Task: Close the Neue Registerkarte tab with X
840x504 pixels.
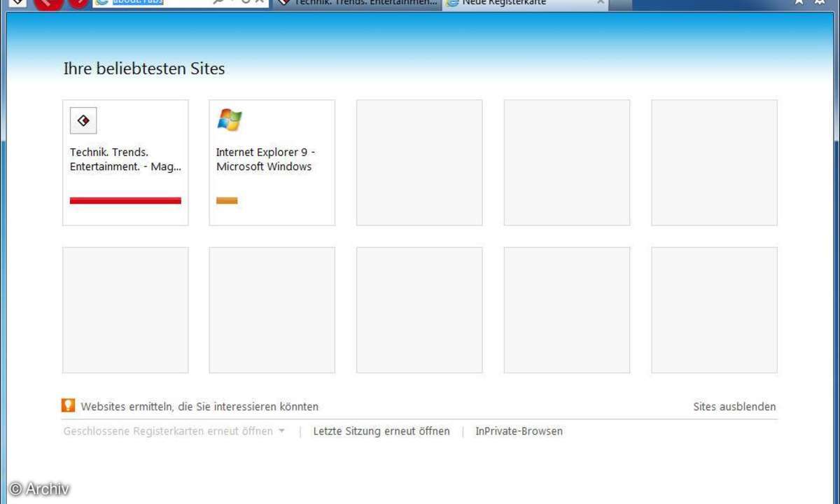Action: (x=601, y=3)
